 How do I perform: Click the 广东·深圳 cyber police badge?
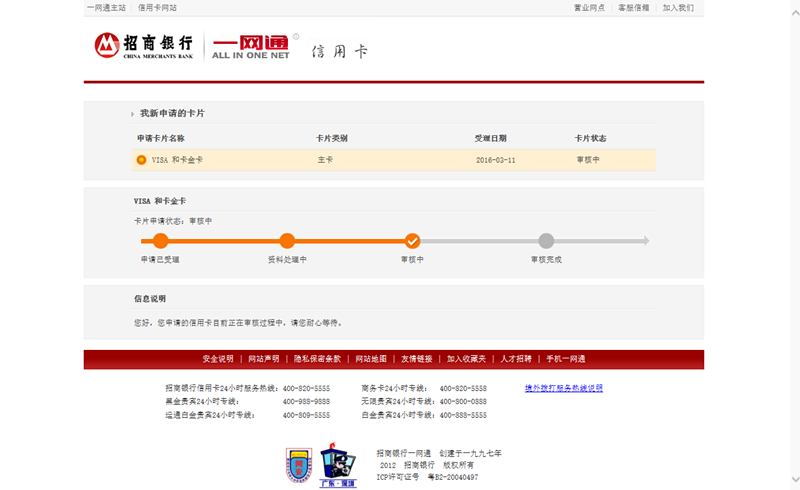pyautogui.click(x=338, y=466)
